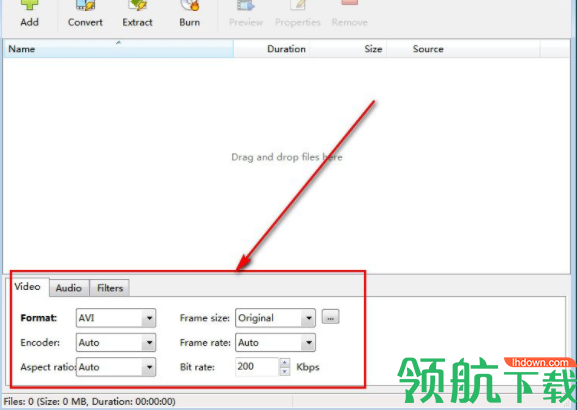Increase bit rate with up arrow
This screenshot has height=410, width=577.
click(x=284, y=363)
